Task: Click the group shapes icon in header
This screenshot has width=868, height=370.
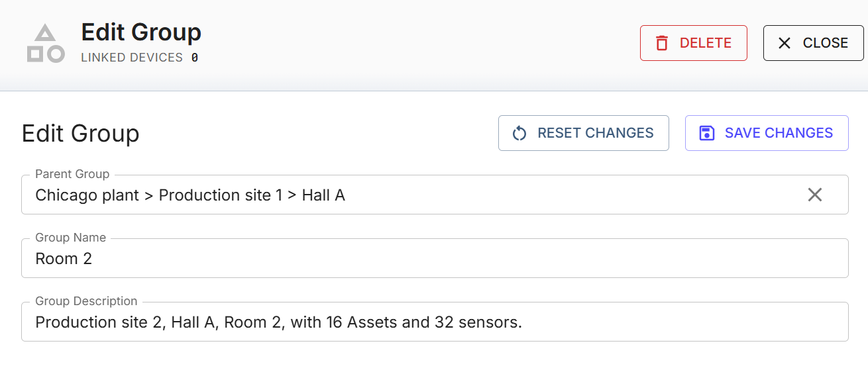Action: [x=45, y=44]
